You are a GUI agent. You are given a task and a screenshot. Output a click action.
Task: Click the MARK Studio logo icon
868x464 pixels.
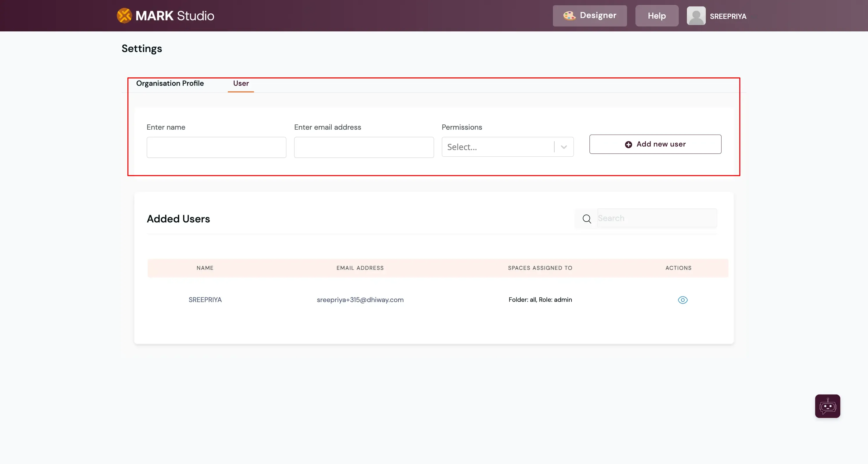tap(124, 15)
